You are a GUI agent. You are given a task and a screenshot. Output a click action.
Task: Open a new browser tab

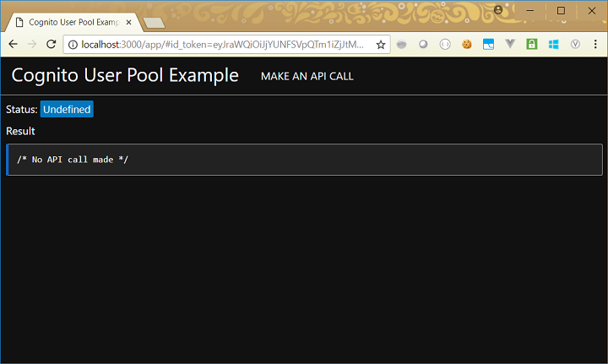click(x=154, y=23)
